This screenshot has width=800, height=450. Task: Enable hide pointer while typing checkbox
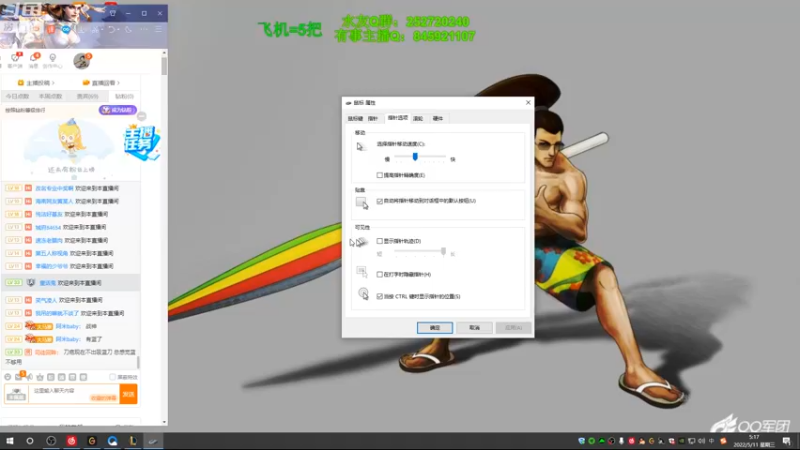[x=380, y=274]
